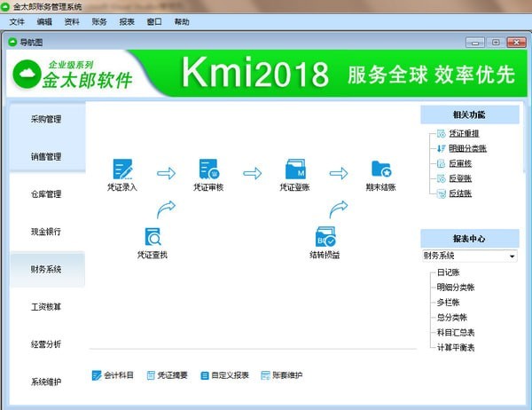Expand the 财务系统 report dropdown
Image resolution: width=532 pixels, height=410 pixels.
[512, 256]
